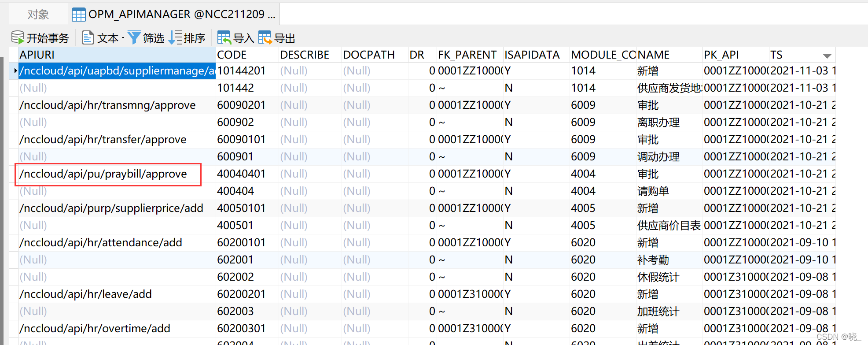Click the NAME column header
The height and width of the screenshot is (345, 868).
[x=669, y=55]
